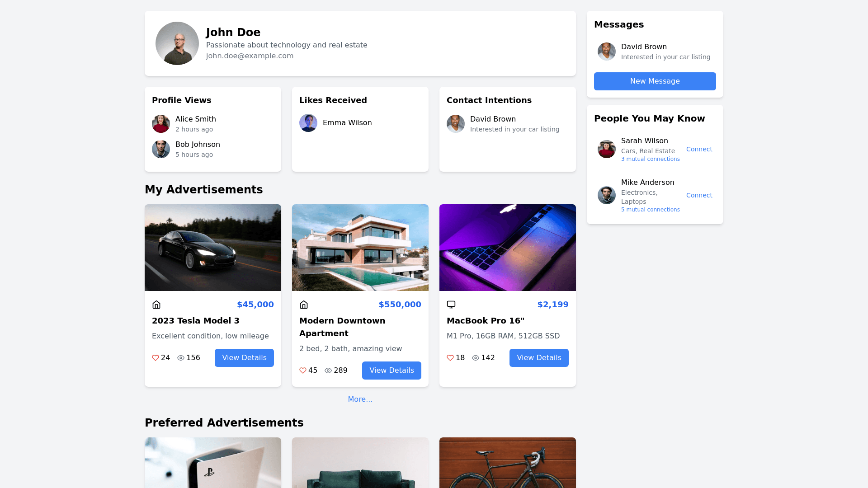Expand more advertisements with More... link
The height and width of the screenshot is (488, 868).
click(360, 399)
